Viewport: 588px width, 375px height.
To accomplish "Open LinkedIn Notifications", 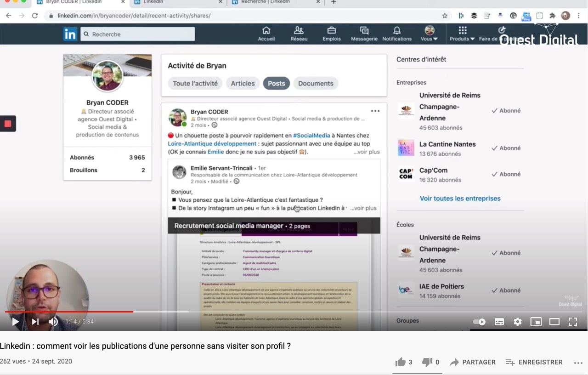I will tap(397, 34).
